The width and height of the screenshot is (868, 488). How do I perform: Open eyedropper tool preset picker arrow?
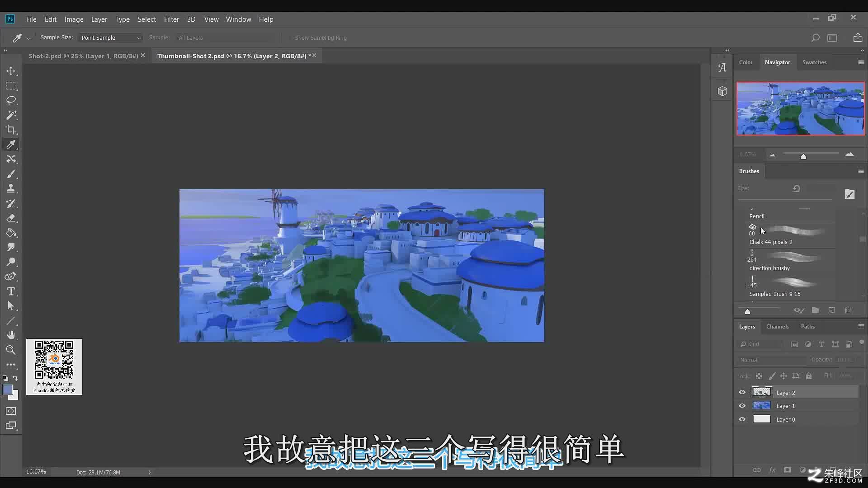tap(28, 38)
